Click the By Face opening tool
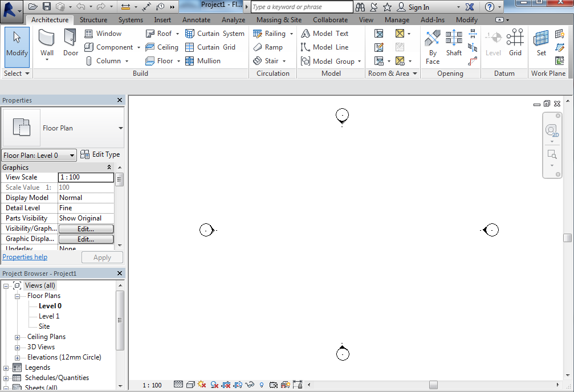Screen dimensions: 574x392 tap(433, 43)
